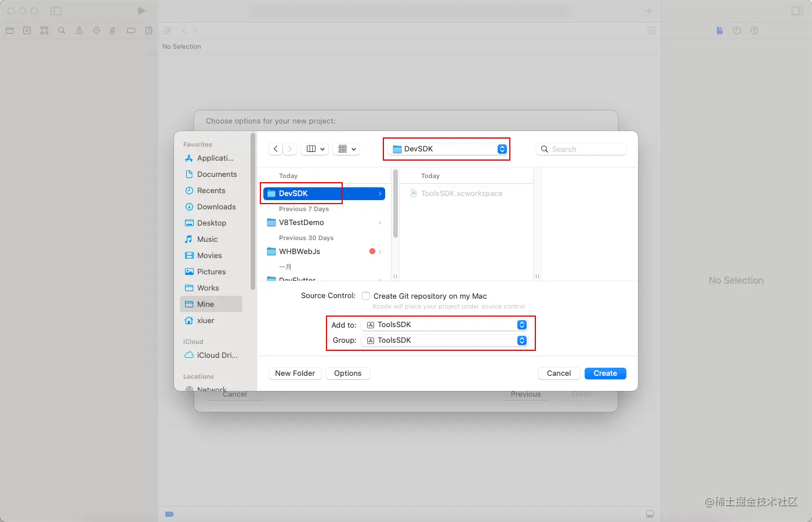Select iCloud Drive in sidebar
The width and height of the screenshot is (812, 522).
pos(211,356)
